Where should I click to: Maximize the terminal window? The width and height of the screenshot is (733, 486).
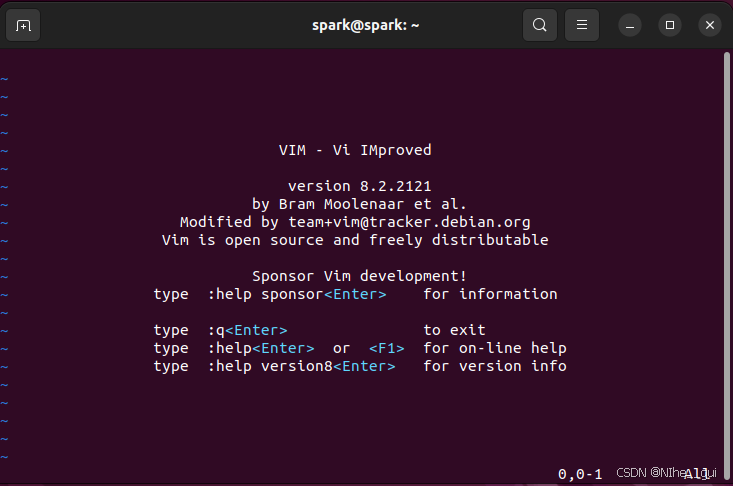pyautogui.click(x=670, y=25)
